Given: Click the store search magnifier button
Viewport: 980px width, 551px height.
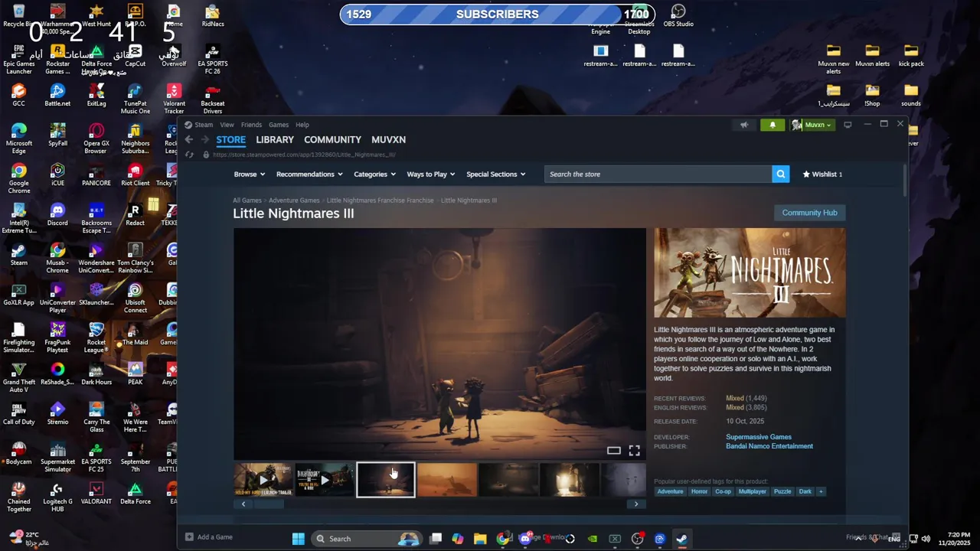Looking at the screenshot, I should coord(781,174).
